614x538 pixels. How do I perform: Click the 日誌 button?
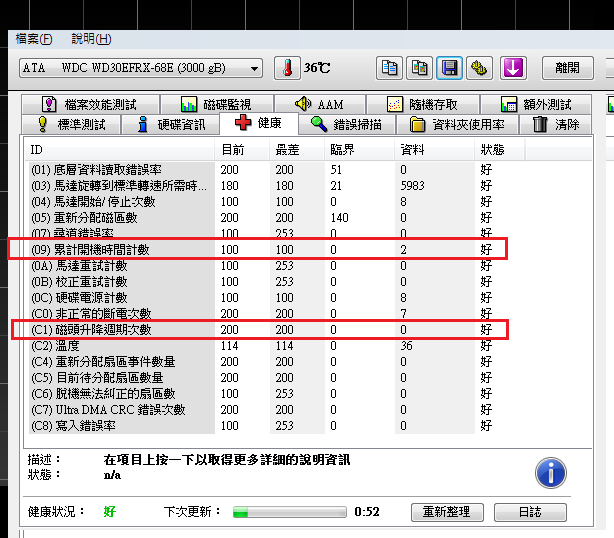[x=530, y=512]
